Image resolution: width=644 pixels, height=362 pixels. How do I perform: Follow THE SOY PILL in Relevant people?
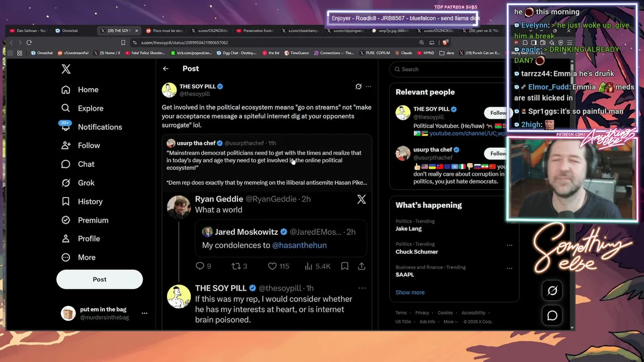click(x=498, y=113)
